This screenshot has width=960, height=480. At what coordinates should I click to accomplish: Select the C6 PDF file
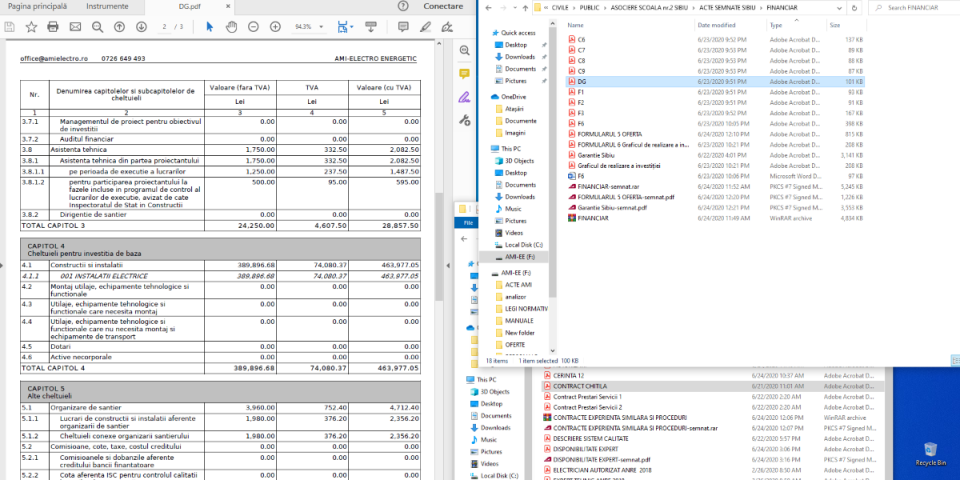[x=582, y=39]
